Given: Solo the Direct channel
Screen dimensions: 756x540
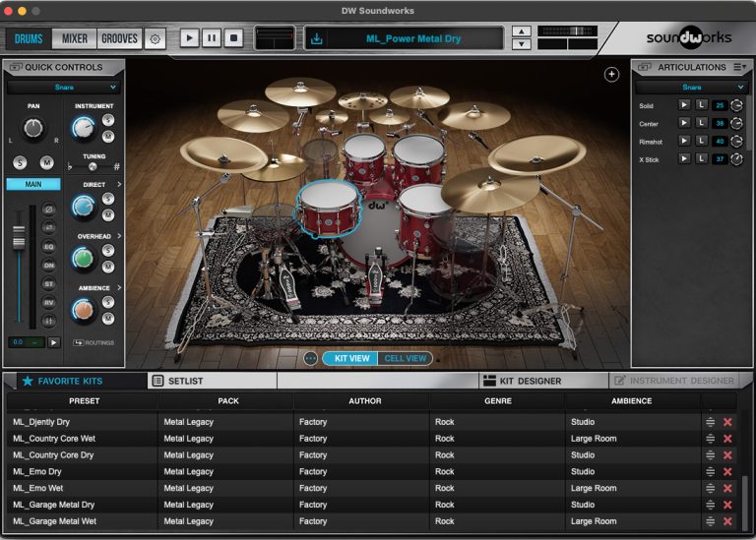Looking at the screenshot, I should (x=108, y=199).
